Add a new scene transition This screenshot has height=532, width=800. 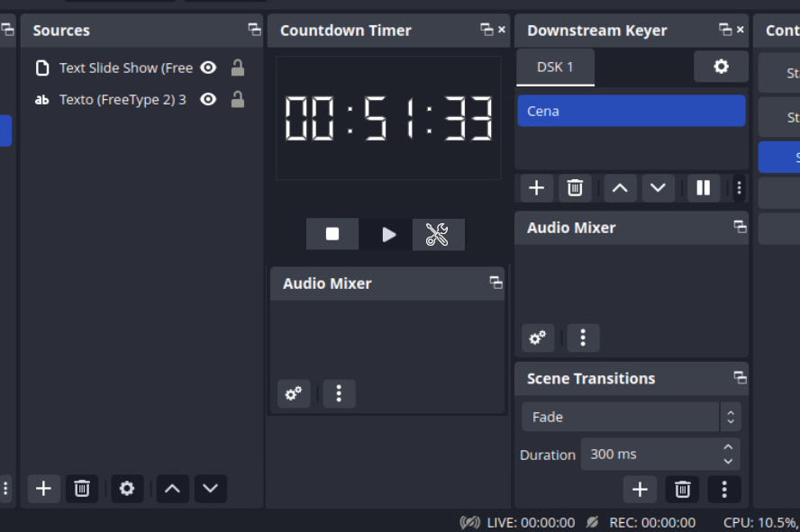click(640, 490)
